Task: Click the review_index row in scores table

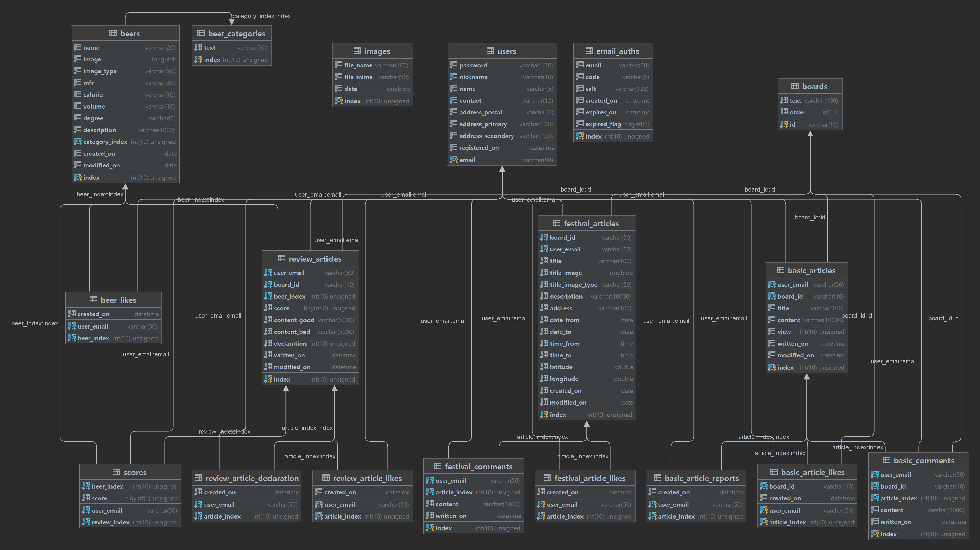Action: point(130,522)
